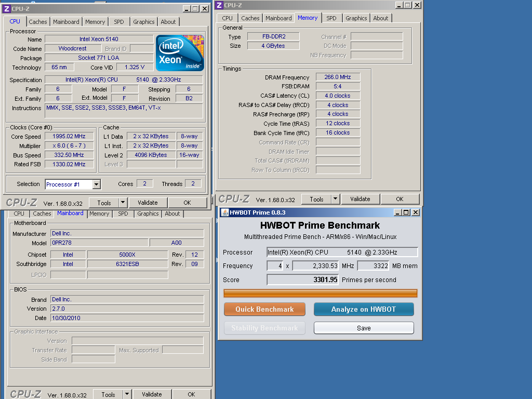
Task: Click the BIOS date 10/30/2010
Action: (127, 318)
